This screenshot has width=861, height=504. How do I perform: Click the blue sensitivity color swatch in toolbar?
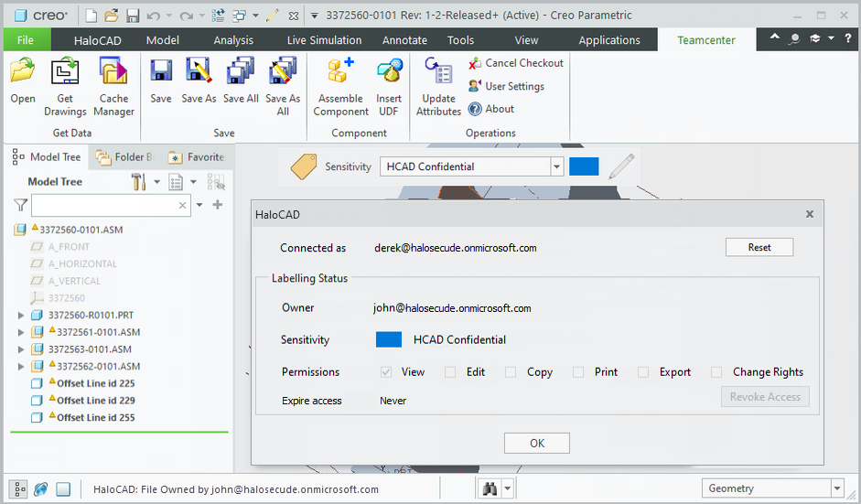coord(584,166)
